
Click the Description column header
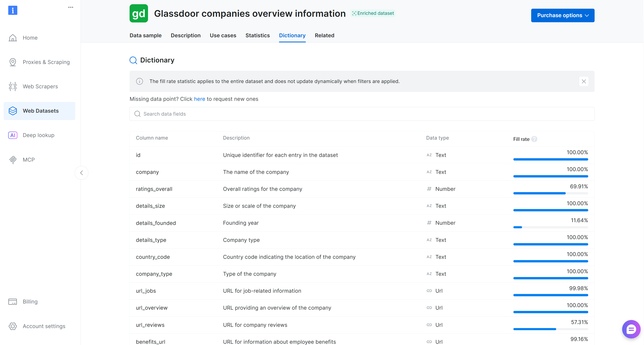click(x=236, y=138)
